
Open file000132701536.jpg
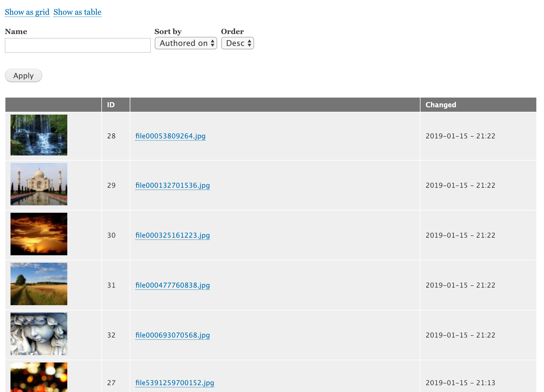click(172, 185)
